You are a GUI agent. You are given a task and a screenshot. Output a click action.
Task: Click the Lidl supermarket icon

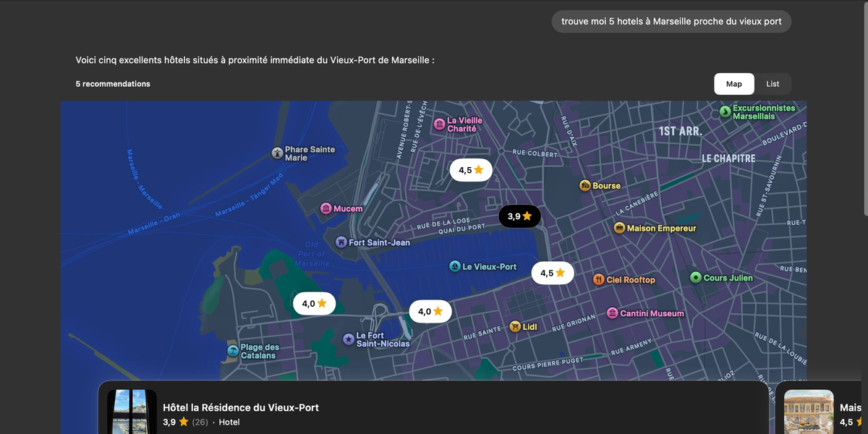[x=516, y=326]
